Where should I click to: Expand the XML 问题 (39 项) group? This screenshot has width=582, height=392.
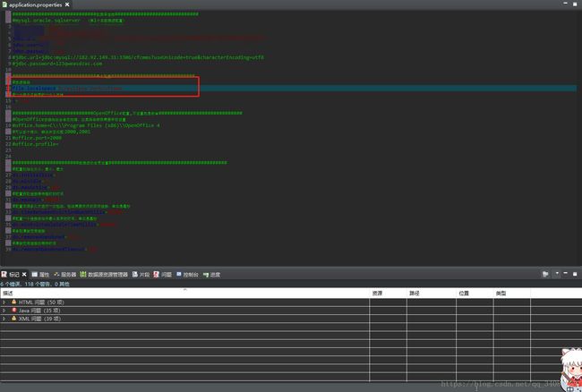click(4, 319)
